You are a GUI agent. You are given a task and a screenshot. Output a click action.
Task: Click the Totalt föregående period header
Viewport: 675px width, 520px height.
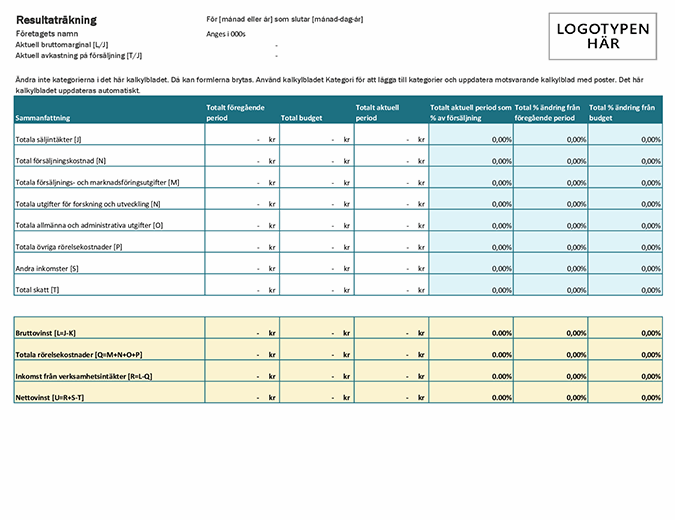pos(238,111)
